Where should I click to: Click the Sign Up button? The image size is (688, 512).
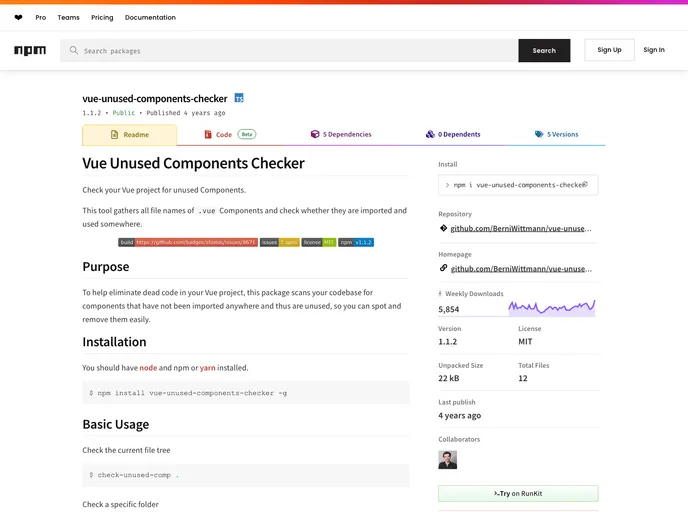tap(609, 50)
